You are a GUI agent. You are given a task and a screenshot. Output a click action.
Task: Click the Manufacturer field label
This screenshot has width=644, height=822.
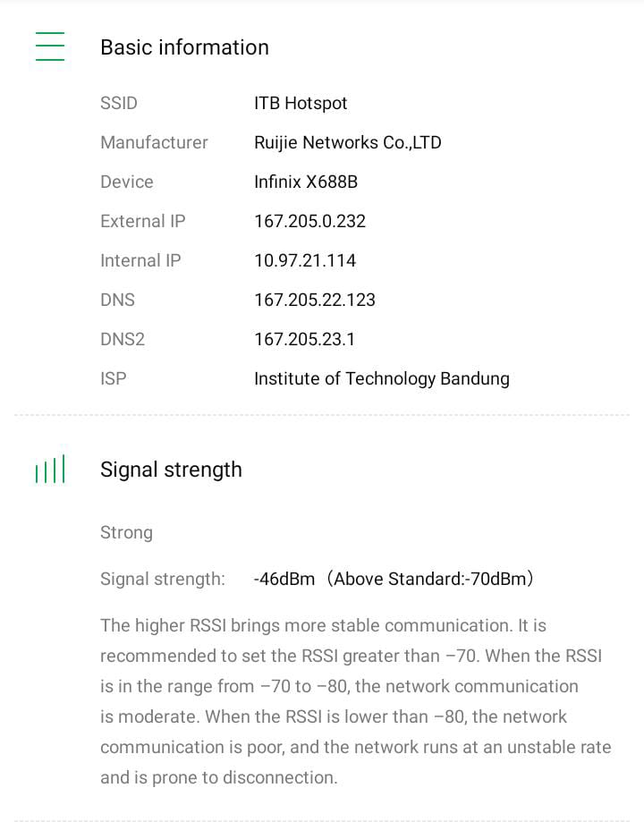point(154,142)
